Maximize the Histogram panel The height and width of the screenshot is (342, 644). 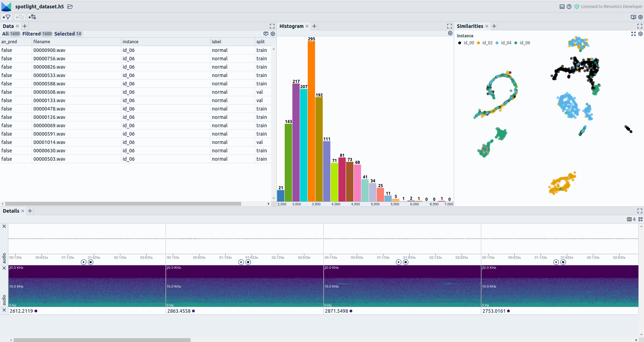[x=450, y=26]
